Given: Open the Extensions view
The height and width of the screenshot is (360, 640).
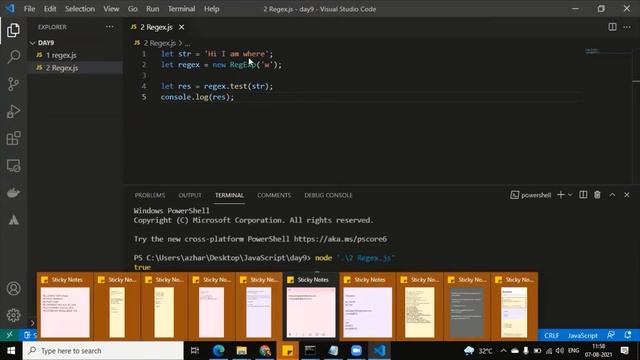Looking at the screenshot, I should click(x=13, y=138).
